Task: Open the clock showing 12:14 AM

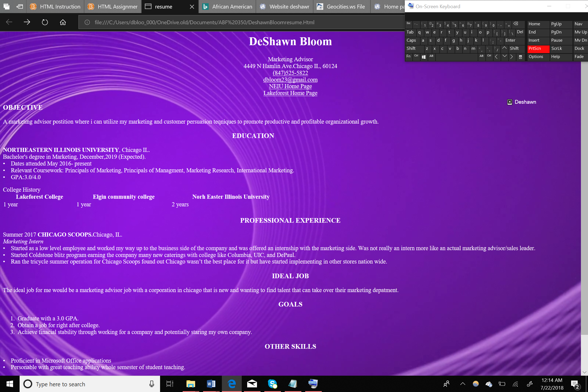Action: point(552,384)
